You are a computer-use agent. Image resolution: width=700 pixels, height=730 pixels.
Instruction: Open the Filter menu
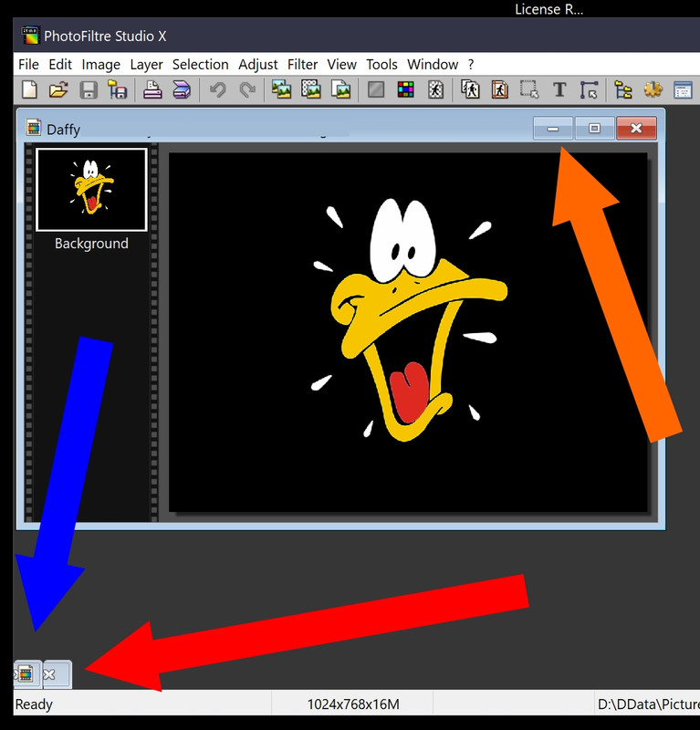[302, 64]
